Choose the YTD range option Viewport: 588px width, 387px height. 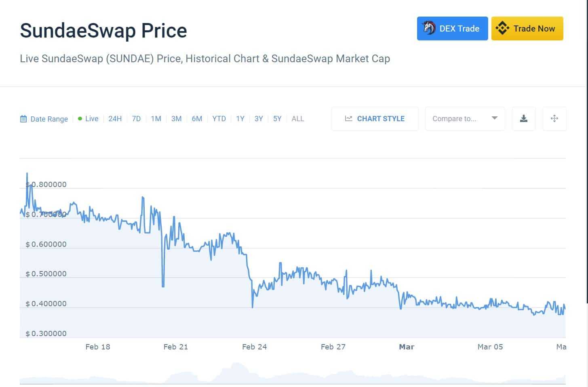click(x=219, y=119)
